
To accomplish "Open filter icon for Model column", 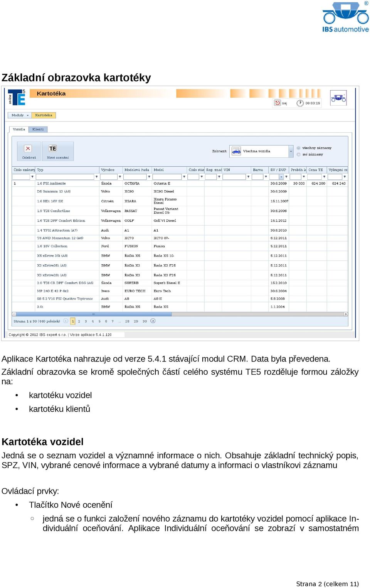I will [184, 177].
